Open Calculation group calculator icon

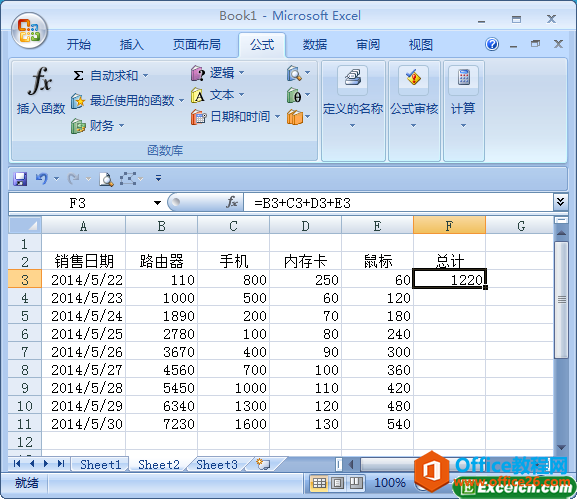pos(464,79)
